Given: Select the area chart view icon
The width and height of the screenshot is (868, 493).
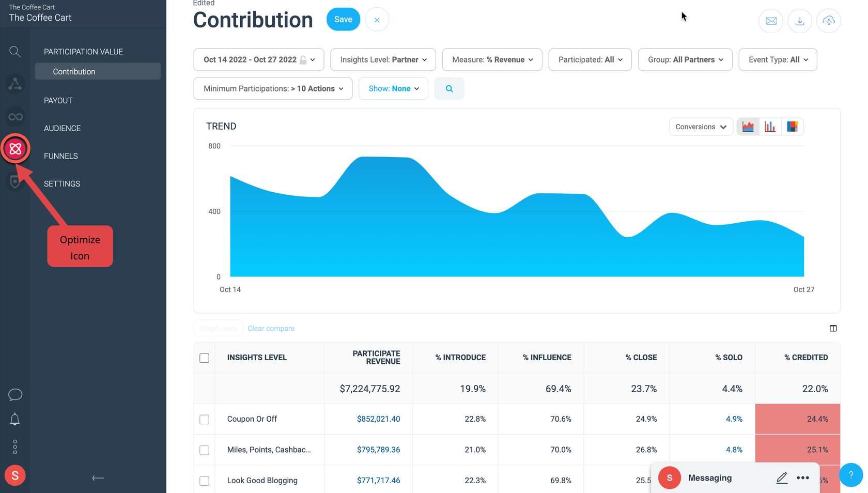Looking at the screenshot, I should pos(748,127).
